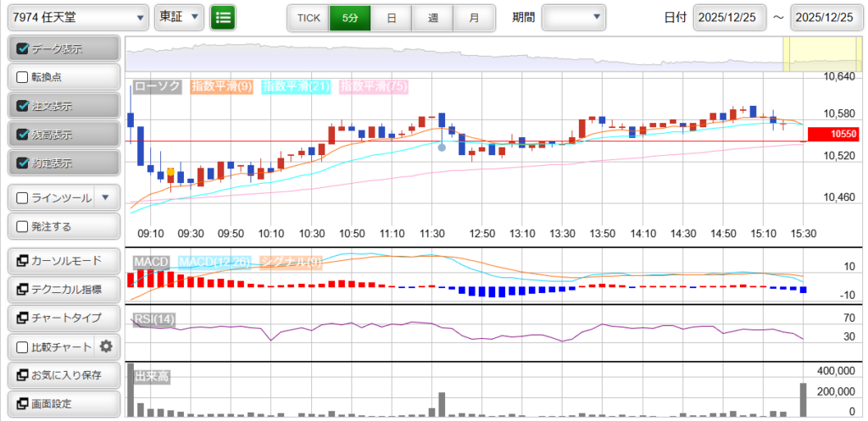The height and width of the screenshot is (421, 868).
Task: Uncheck the データ表示 checkbox
Action: (23, 49)
